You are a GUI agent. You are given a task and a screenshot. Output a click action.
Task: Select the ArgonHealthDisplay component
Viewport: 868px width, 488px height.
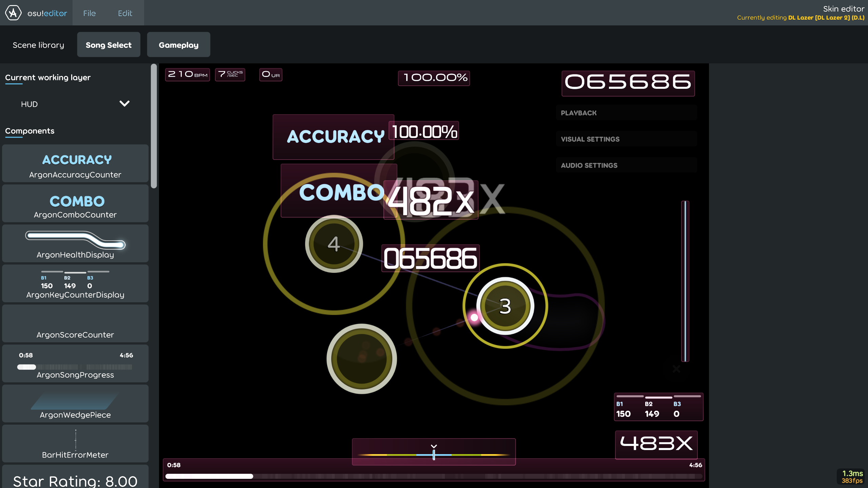[x=75, y=243]
